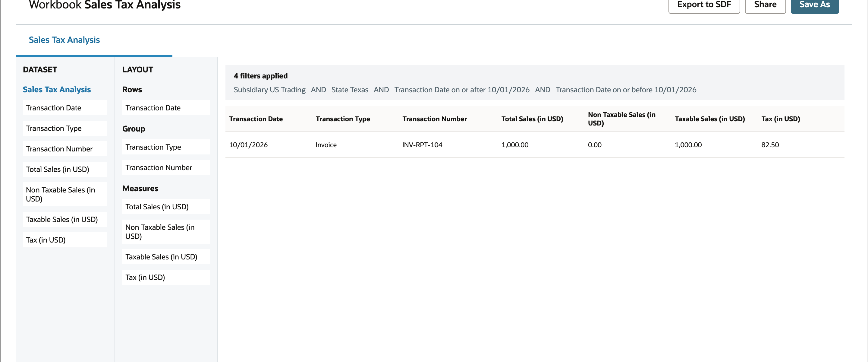Click the Transaction Date column header
This screenshot has height=362, width=868.
click(256, 119)
